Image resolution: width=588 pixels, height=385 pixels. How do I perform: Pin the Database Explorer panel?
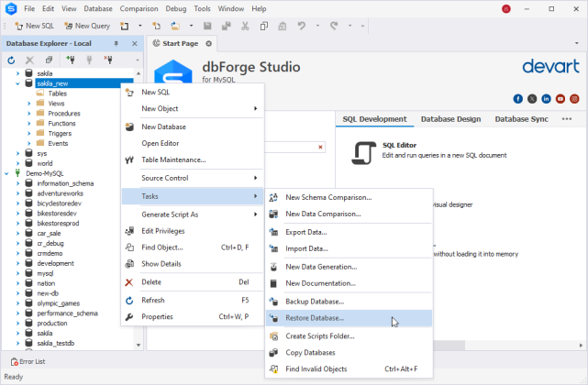(x=116, y=44)
